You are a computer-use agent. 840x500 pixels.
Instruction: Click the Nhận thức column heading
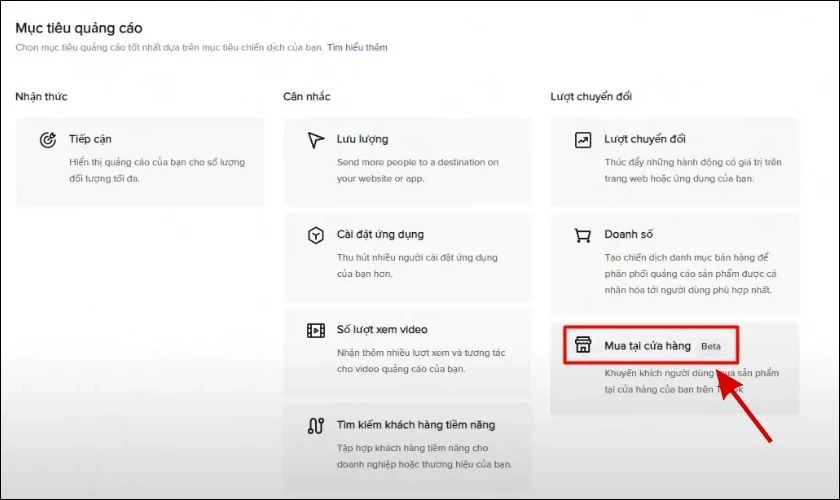coord(41,96)
